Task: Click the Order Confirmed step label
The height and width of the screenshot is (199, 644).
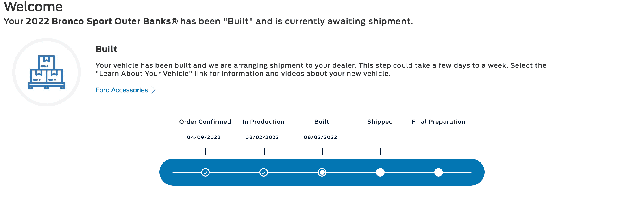Action: pyautogui.click(x=205, y=122)
